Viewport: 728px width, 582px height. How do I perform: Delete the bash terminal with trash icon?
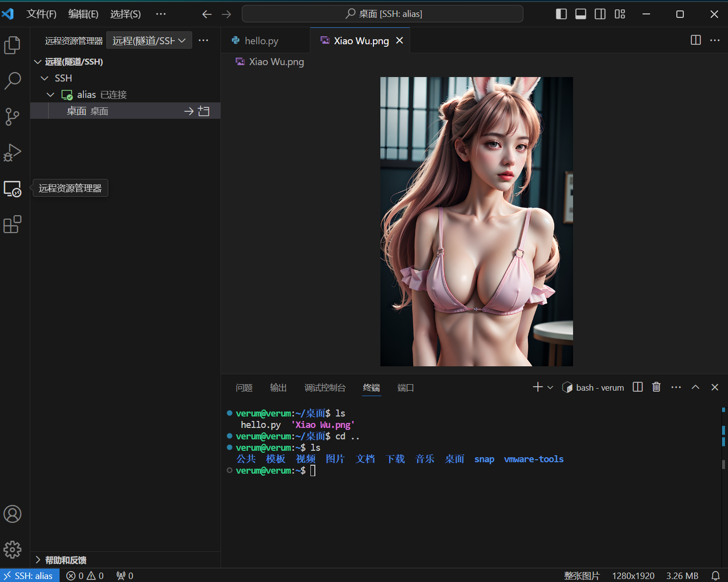point(656,387)
